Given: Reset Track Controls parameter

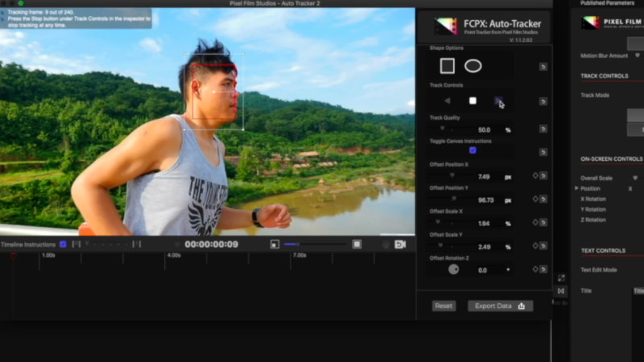Looking at the screenshot, I should [x=543, y=101].
